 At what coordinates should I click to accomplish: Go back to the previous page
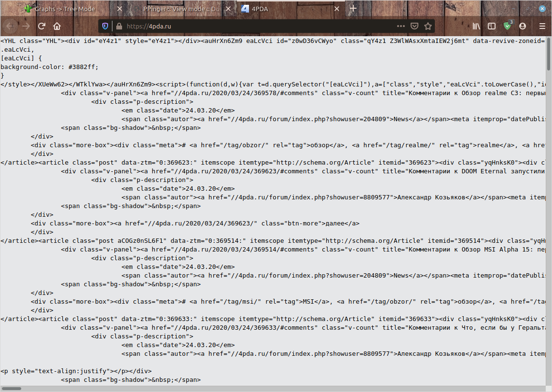tap(10, 26)
